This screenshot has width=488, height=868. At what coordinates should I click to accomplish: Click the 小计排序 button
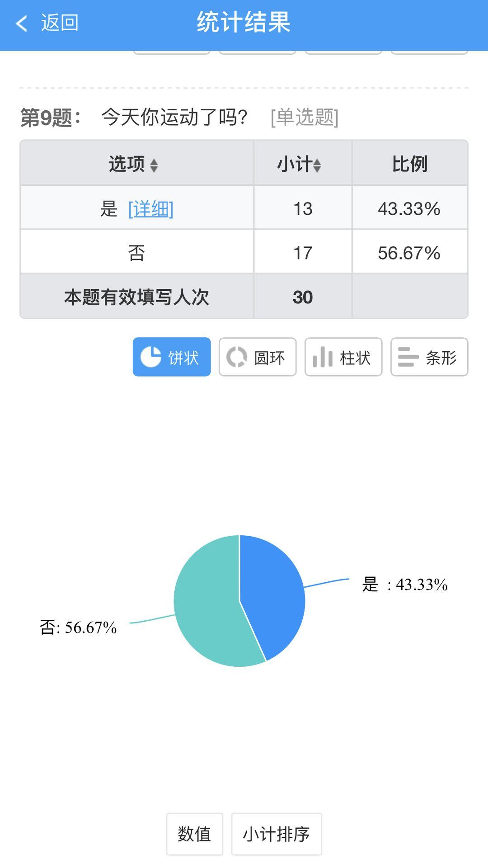[x=277, y=834]
